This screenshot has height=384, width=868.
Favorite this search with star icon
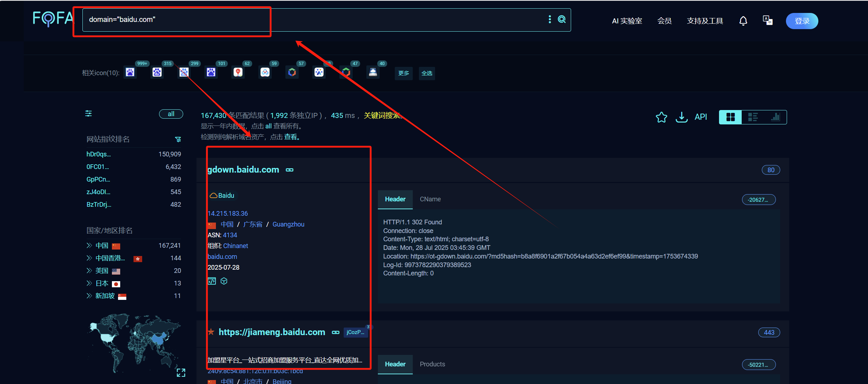click(661, 117)
